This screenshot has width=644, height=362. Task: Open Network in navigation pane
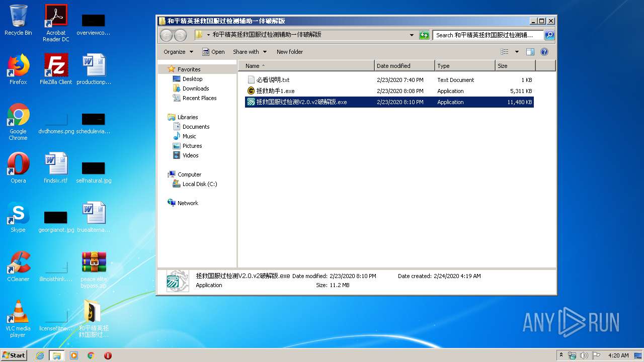point(188,203)
